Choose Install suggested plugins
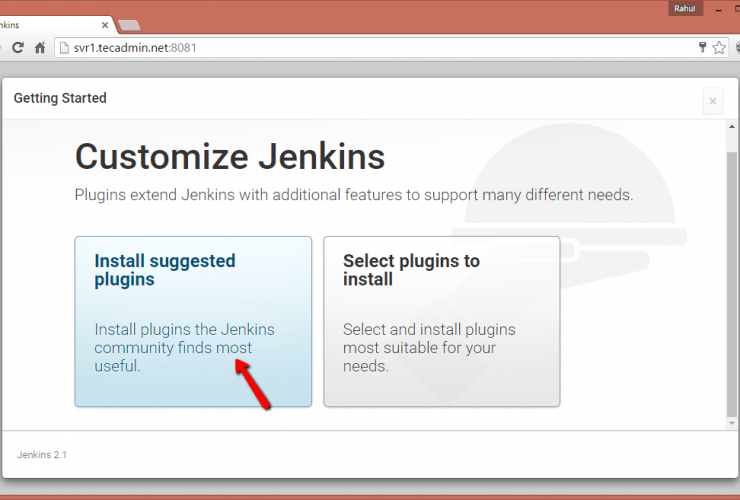This screenshot has width=740, height=500. (x=193, y=321)
